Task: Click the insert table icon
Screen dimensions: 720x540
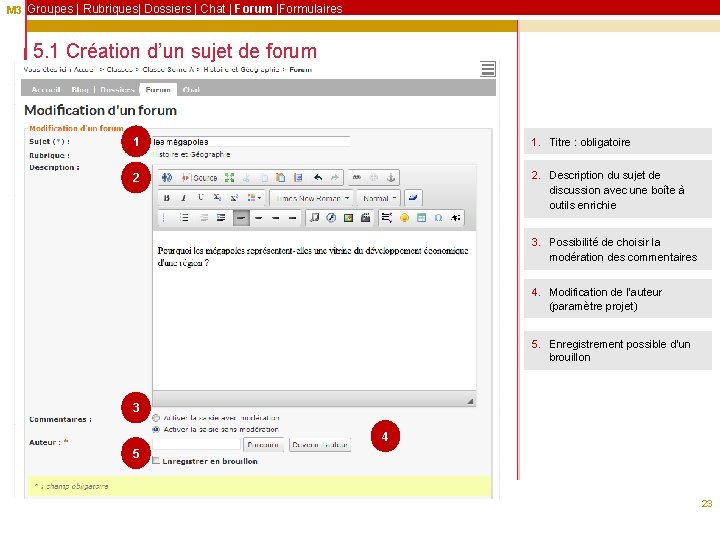Action: 421,218
